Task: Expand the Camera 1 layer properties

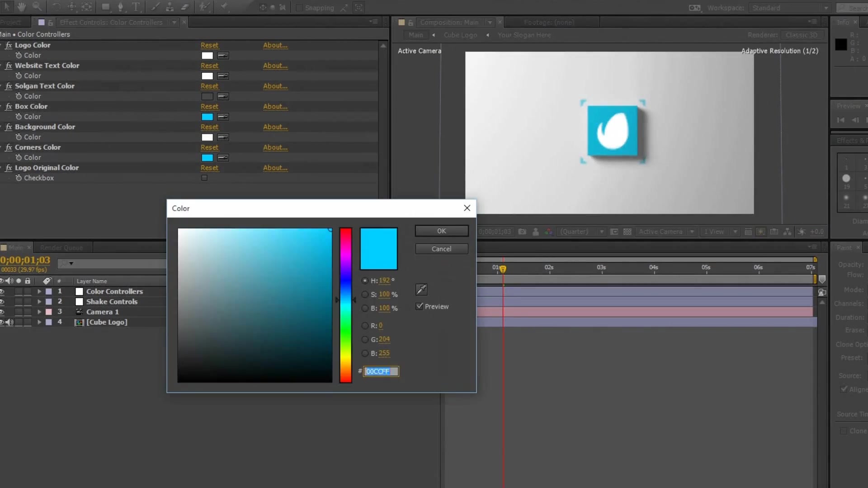Action: tap(39, 311)
